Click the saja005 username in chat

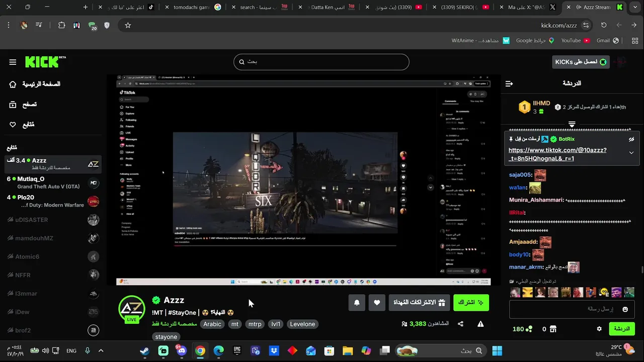520,175
